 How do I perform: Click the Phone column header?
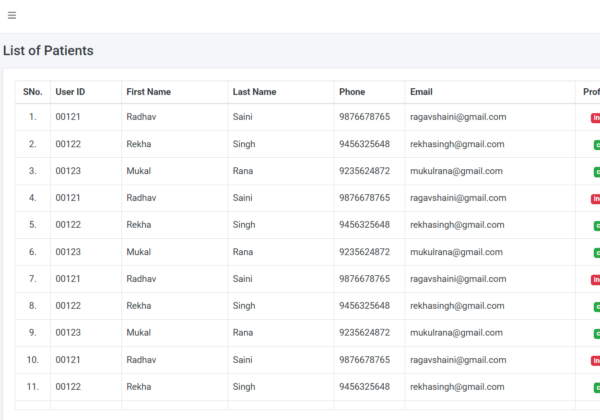coord(353,92)
